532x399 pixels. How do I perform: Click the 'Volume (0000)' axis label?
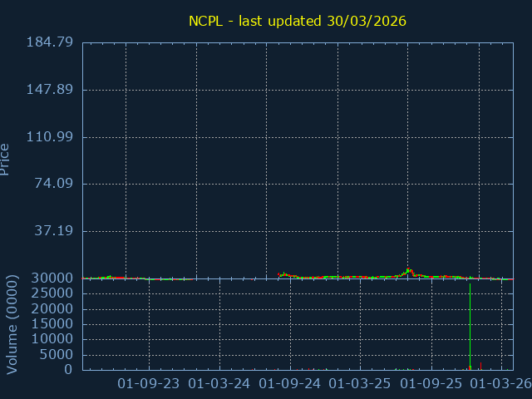click(x=12, y=325)
